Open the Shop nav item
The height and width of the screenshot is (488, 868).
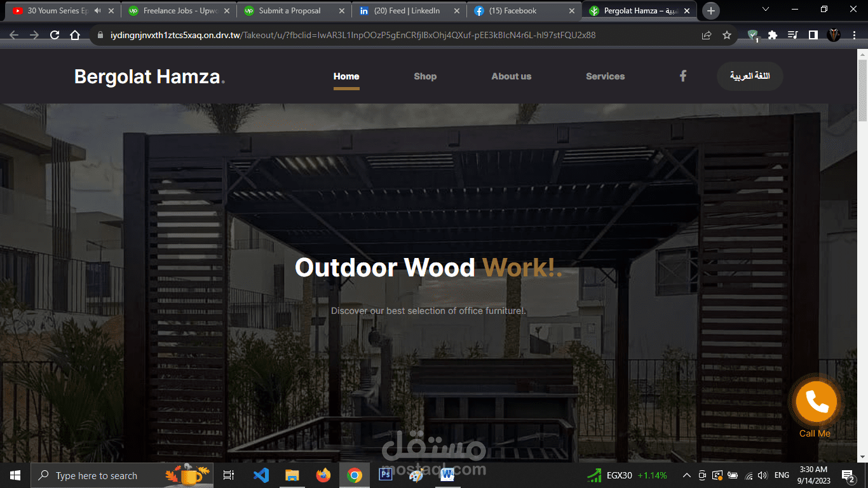(425, 76)
